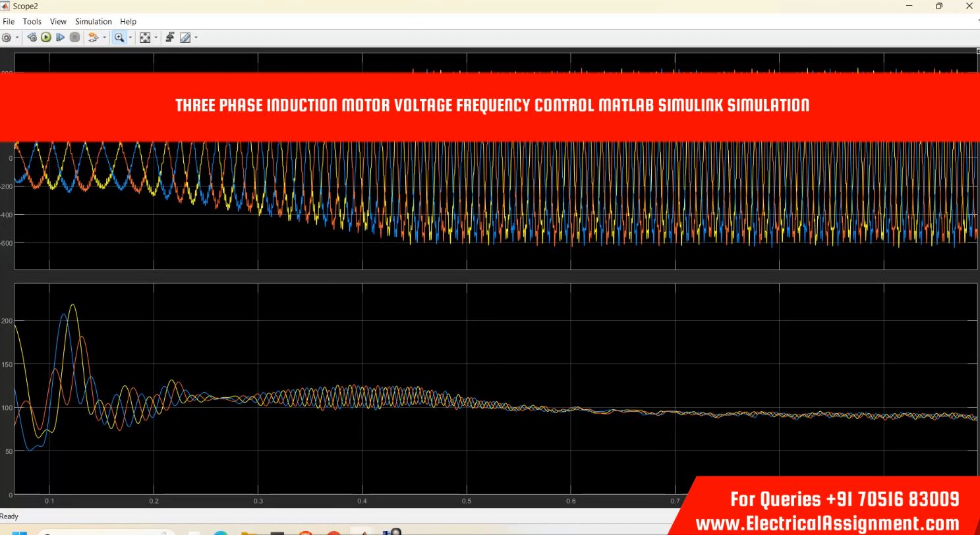Select the cursor measurements ruler icon

pos(185,38)
